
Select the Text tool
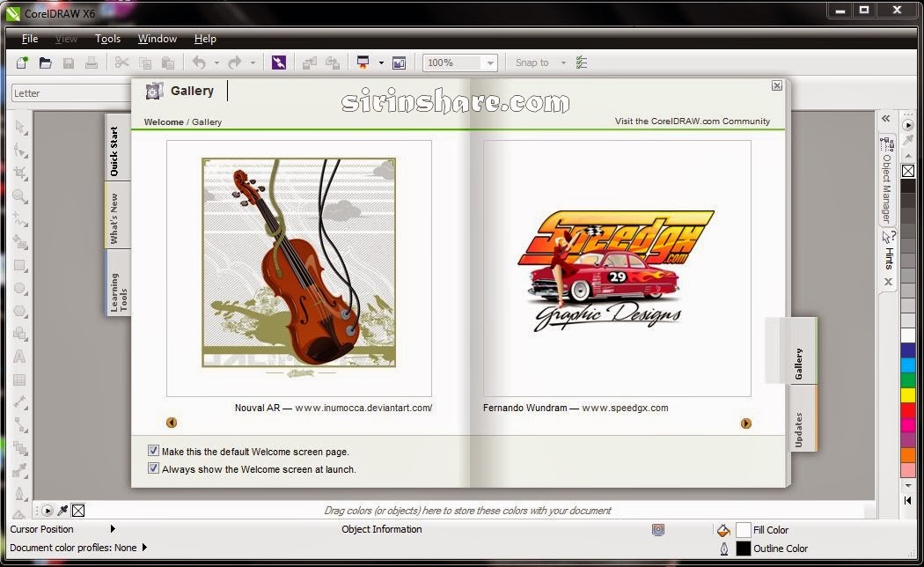(19, 357)
